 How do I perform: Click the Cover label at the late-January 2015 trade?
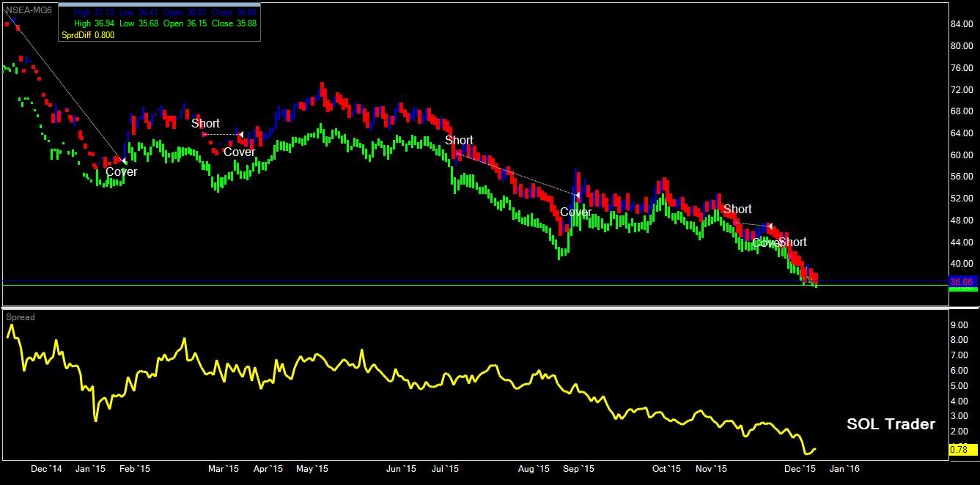[x=121, y=172]
